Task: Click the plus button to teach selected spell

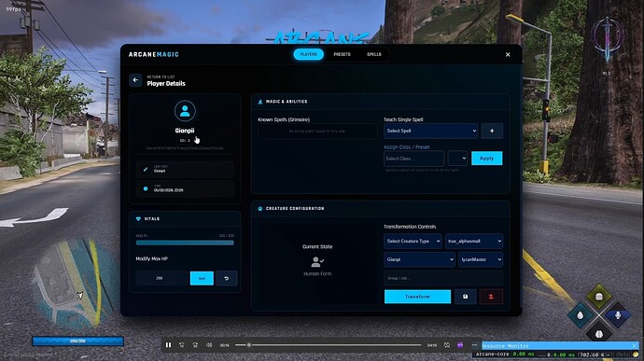Action: click(x=492, y=131)
